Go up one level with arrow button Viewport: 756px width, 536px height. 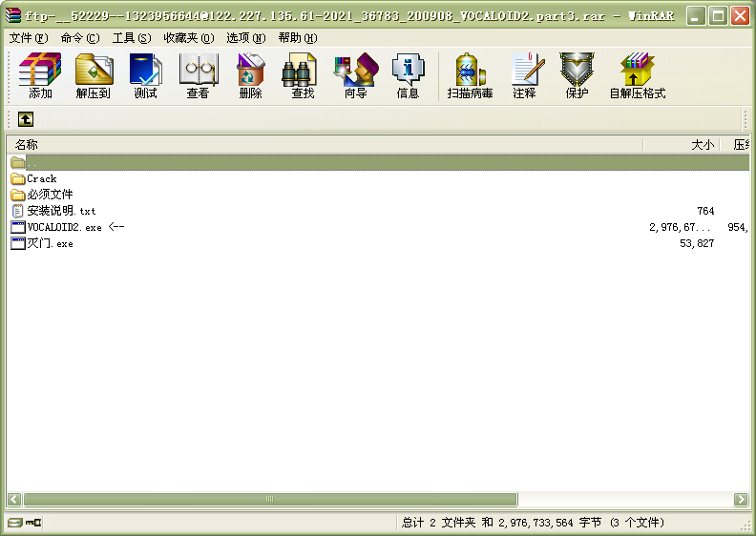coord(26,119)
